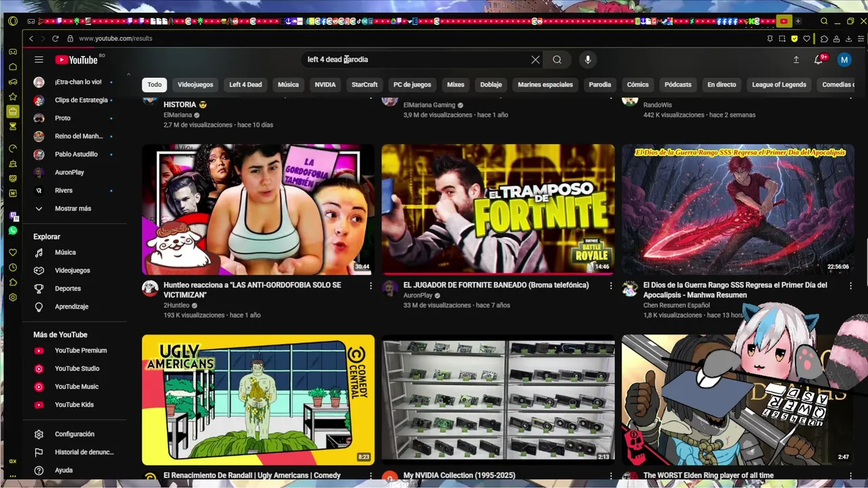
Task: Open YouTube Studio sidebar link
Action: (x=77, y=369)
